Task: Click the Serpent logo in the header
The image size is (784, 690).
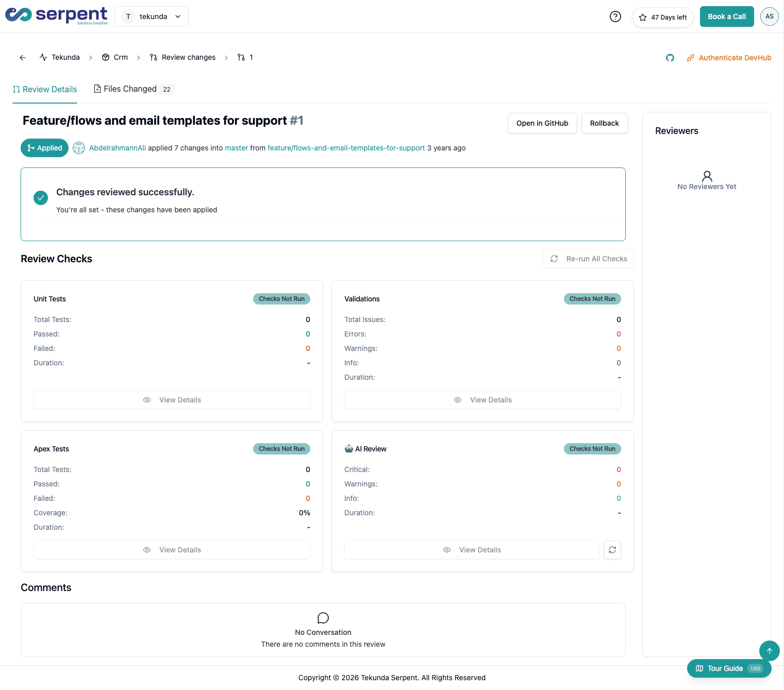Action: coord(57,15)
